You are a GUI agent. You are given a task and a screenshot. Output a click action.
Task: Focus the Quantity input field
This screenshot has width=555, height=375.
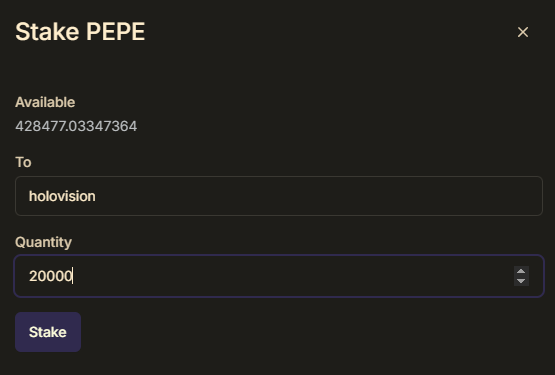[x=279, y=276]
